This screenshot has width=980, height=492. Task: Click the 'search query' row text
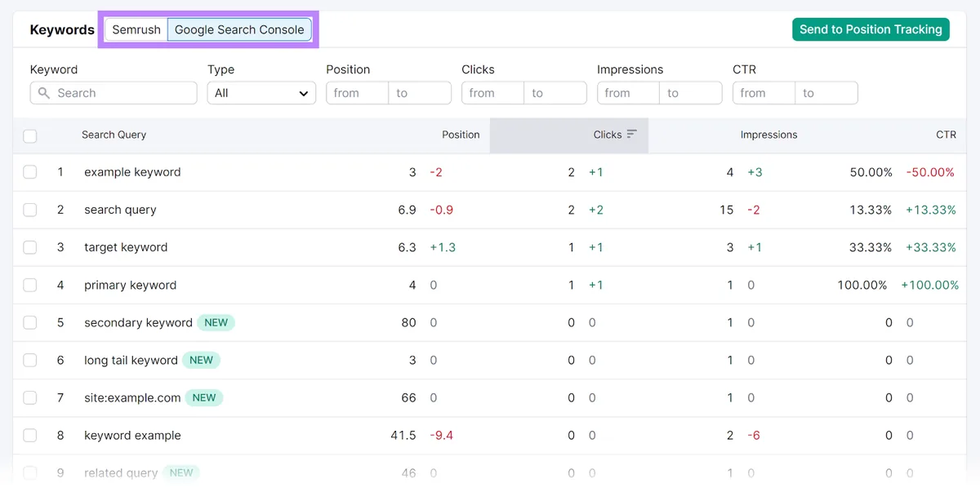[x=120, y=210]
